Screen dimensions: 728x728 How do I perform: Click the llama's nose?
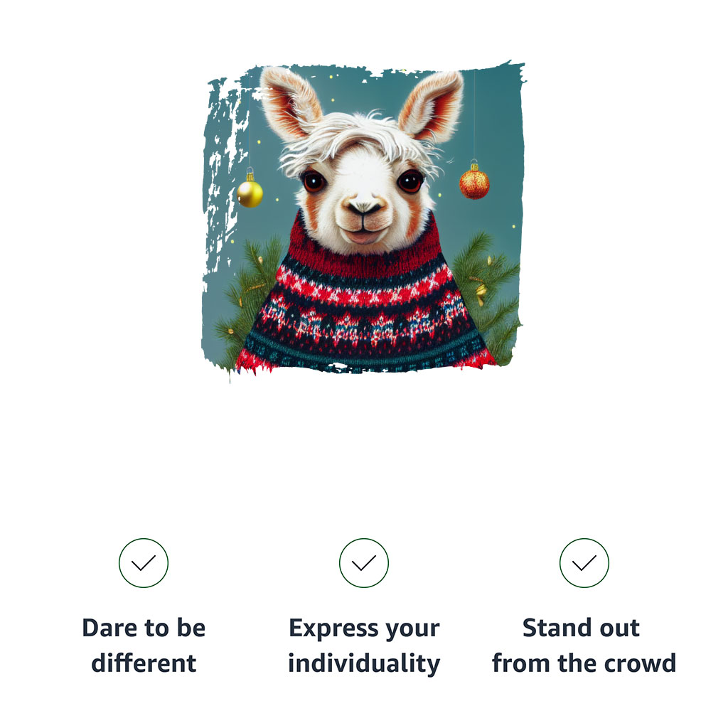coord(365,208)
